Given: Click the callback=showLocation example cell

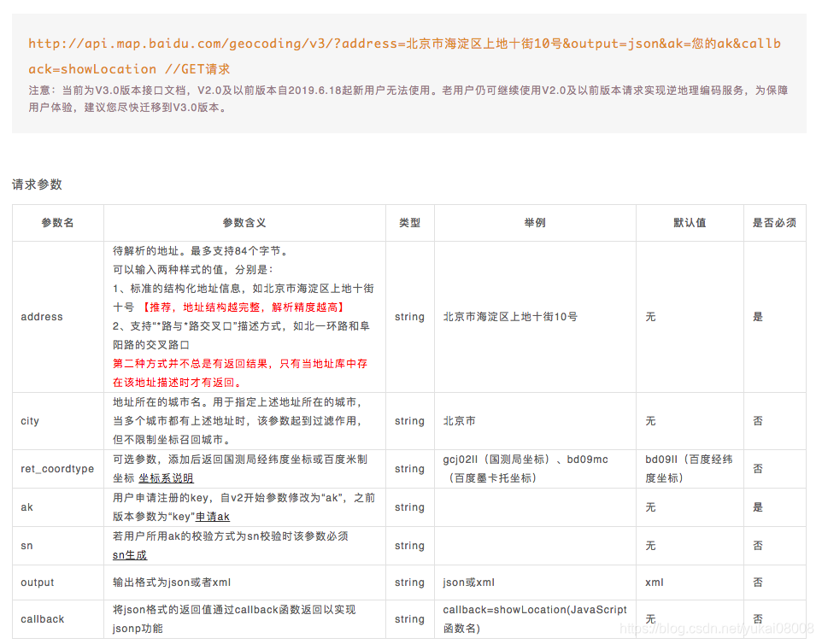Looking at the screenshot, I should 535,619.
